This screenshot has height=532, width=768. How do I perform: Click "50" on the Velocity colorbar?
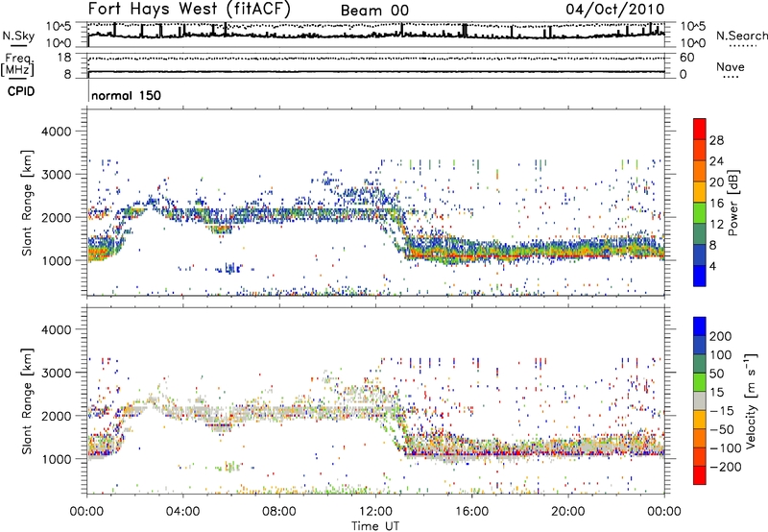pyautogui.click(x=716, y=374)
